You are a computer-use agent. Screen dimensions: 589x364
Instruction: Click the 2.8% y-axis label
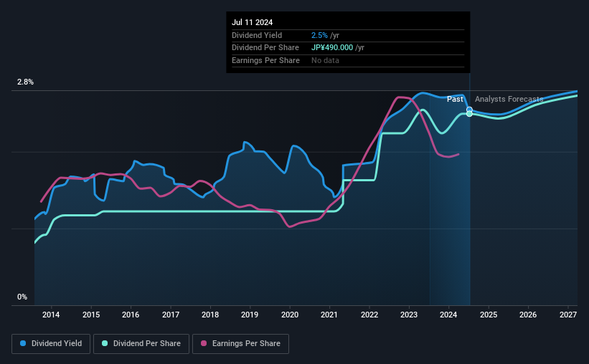26,82
